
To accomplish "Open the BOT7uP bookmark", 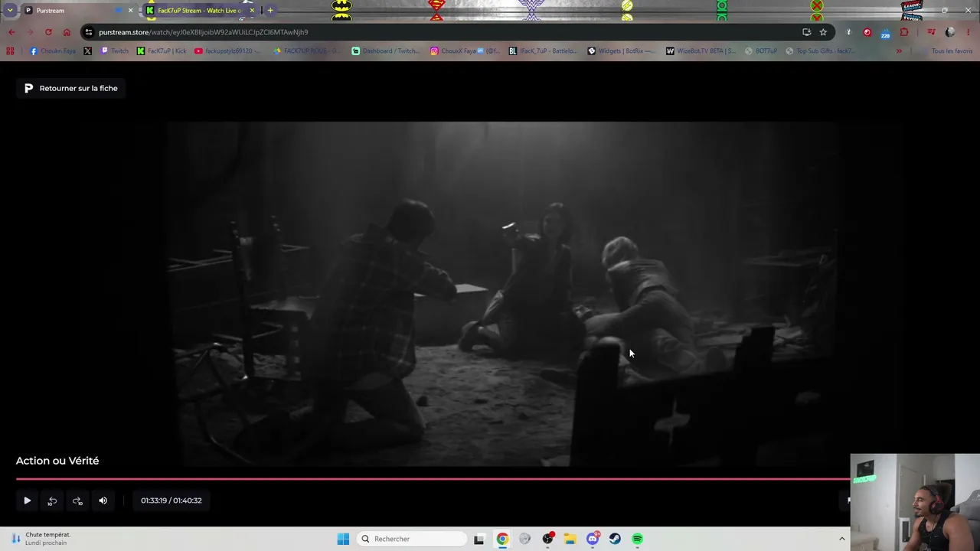I will point(761,51).
